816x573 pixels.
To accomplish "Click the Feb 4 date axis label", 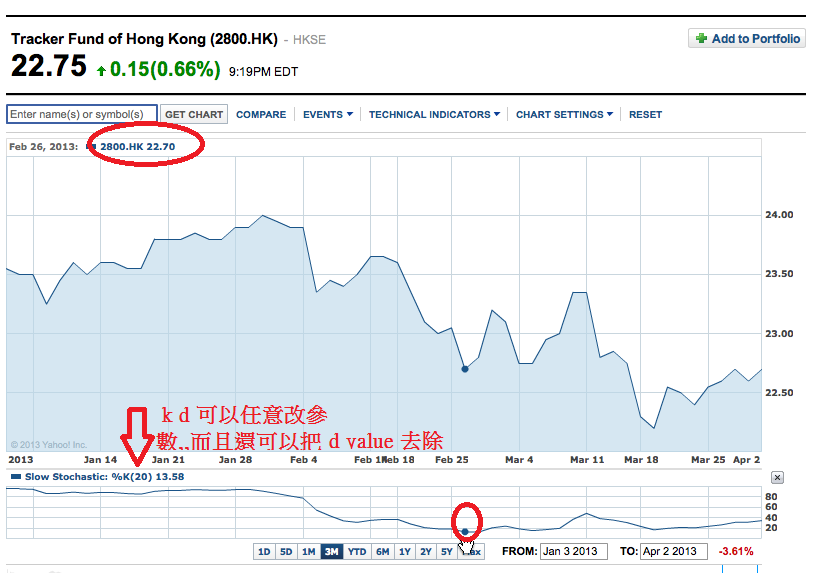I will coord(303,460).
